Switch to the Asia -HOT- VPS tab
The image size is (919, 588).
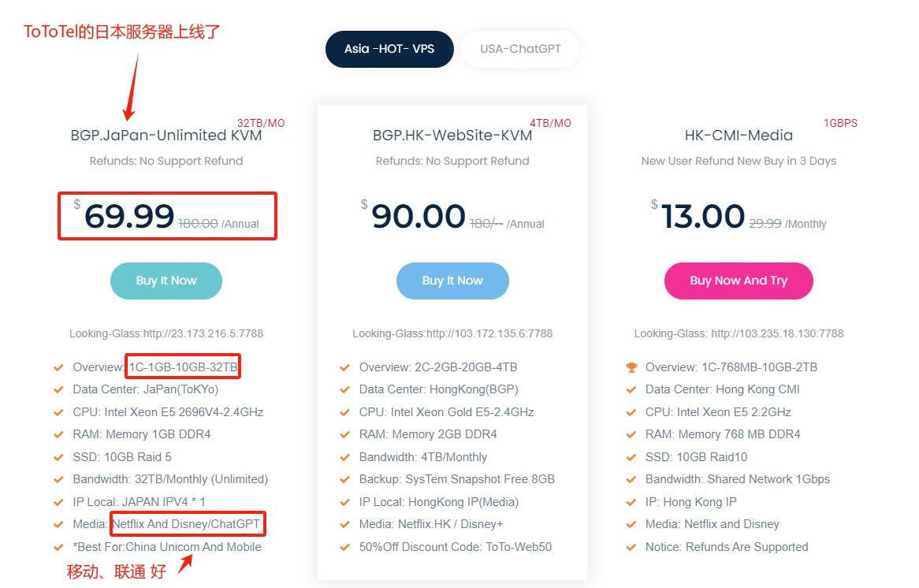click(x=389, y=49)
